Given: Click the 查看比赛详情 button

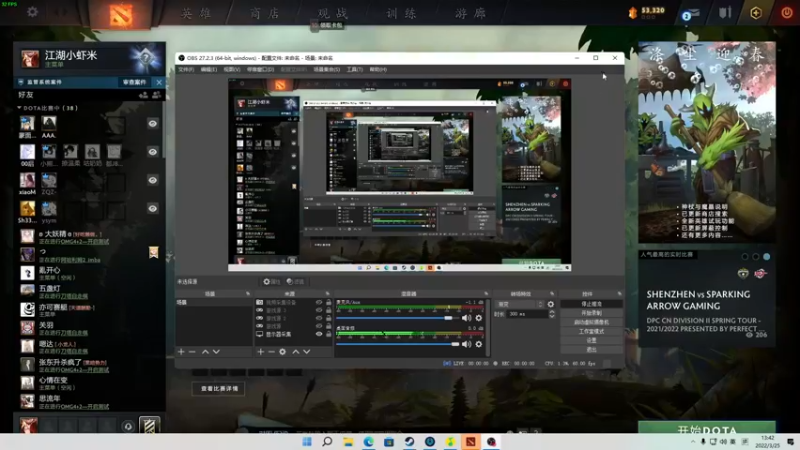Looking at the screenshot, I should (x=219, y=389).
